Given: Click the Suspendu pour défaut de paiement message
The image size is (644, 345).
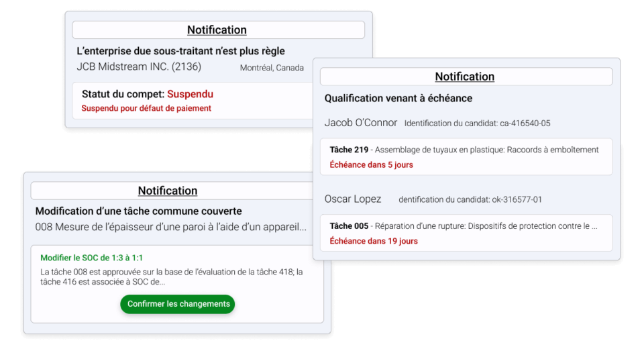Looking at the screenshot, I should pyautogui.click(x=146, y=109).
